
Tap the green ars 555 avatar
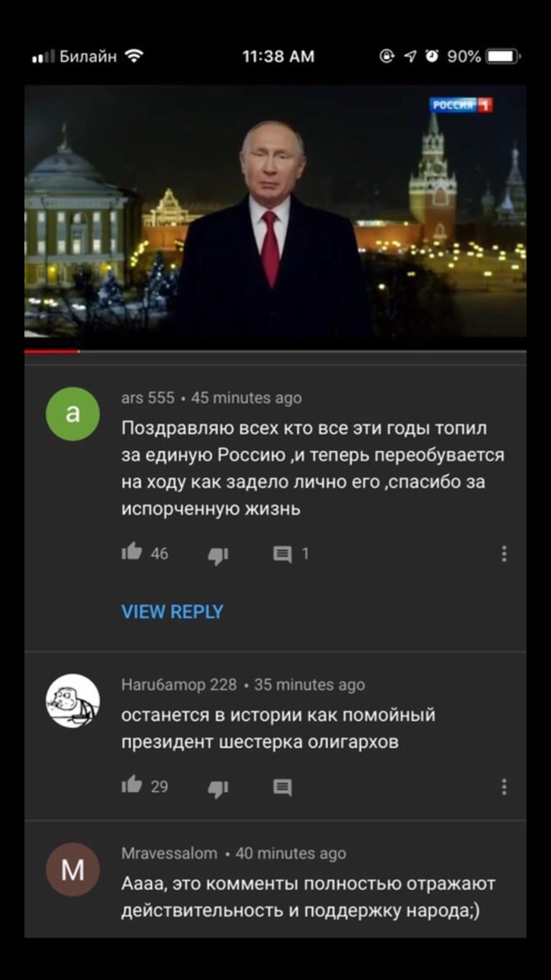73,414
